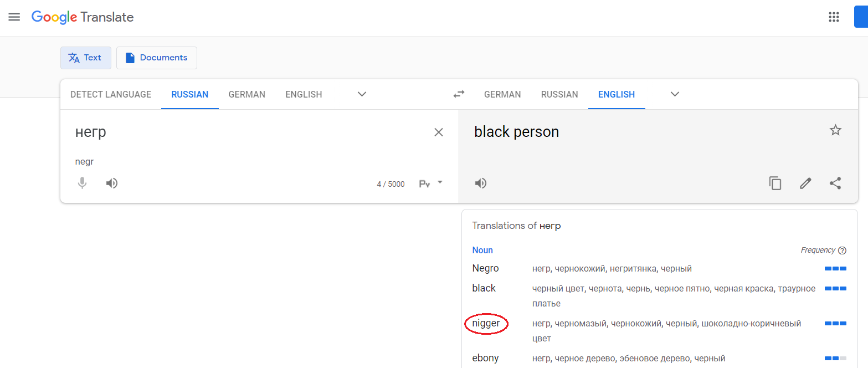Start voice input with microphone
This screenshot has height=368, width=868.
82,183
